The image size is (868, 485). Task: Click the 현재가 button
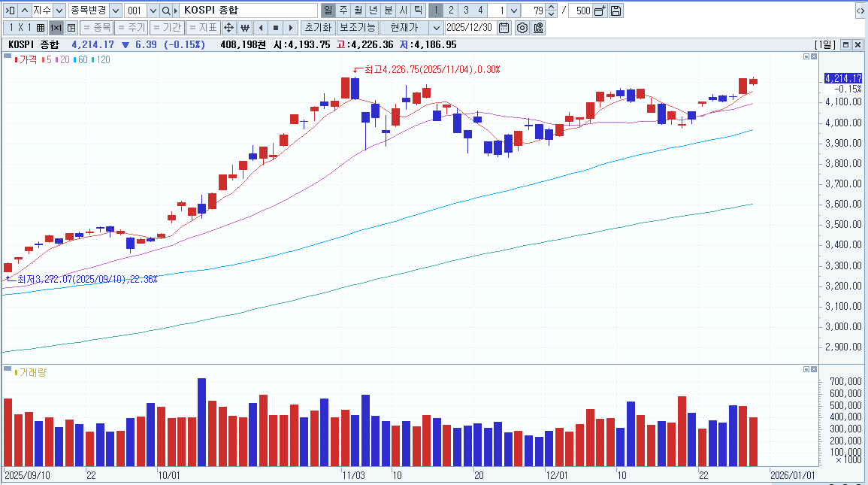tap(404, 28)
